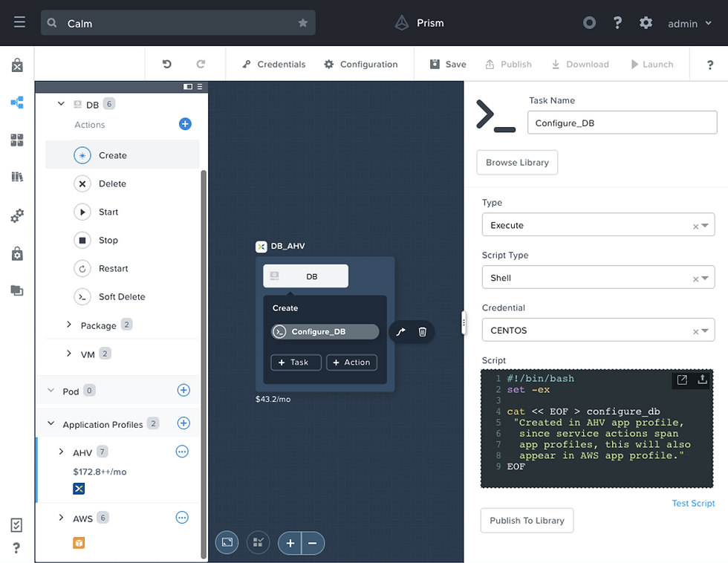The width and height of the screenshot is (728, 563).
Task: Add an action with + Action button
Action: (351, 362)
